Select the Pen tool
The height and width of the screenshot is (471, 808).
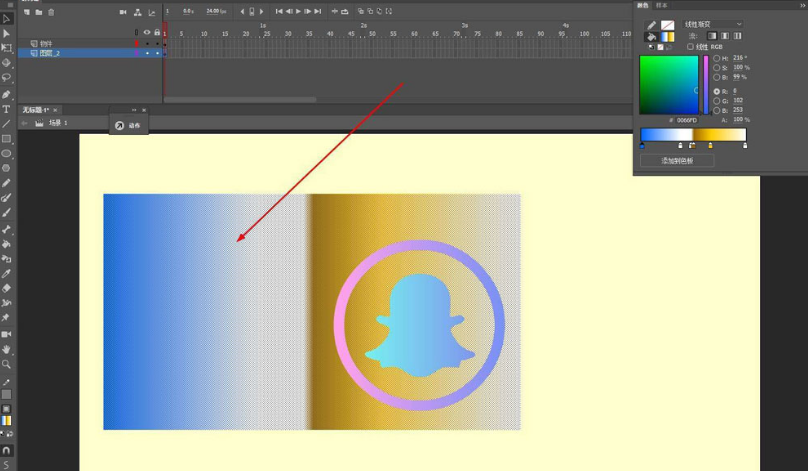coord(6,95)
